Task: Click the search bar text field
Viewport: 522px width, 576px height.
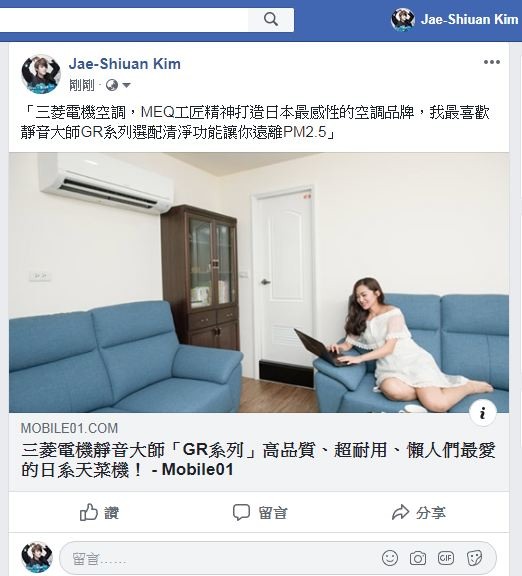Action: pos(124,20)
